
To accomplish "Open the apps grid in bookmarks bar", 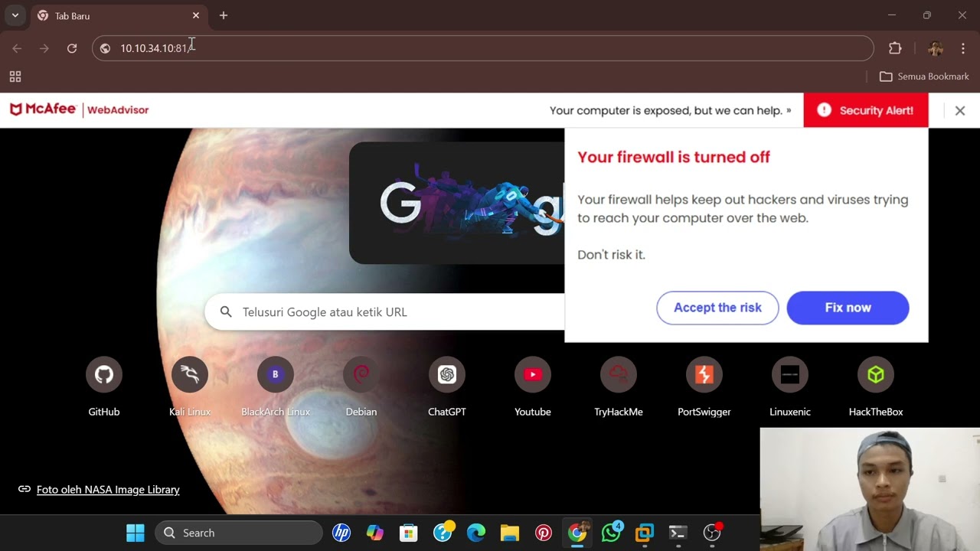I will (x=15, y=77).
